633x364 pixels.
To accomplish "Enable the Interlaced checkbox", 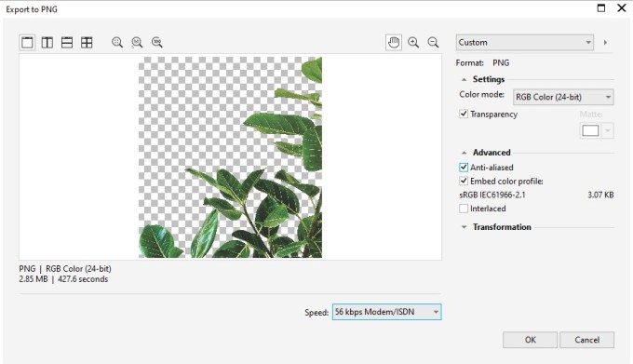I will pos(464,209).
